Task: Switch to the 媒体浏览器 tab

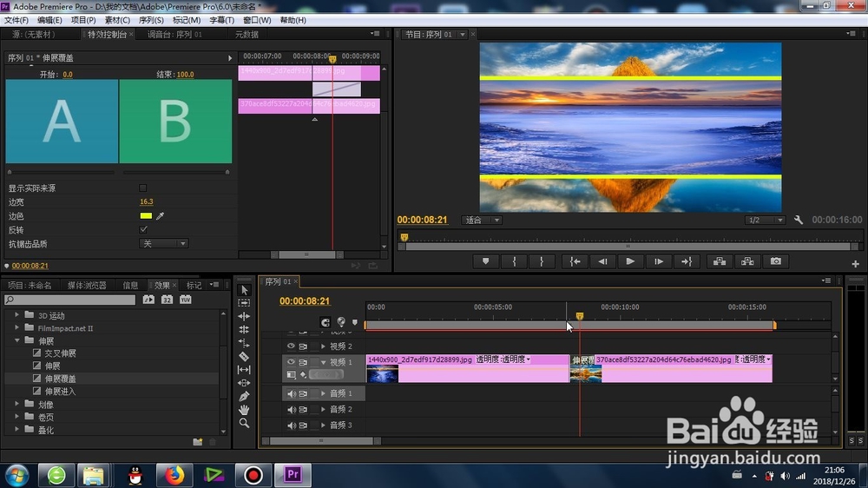Action: 86,286
